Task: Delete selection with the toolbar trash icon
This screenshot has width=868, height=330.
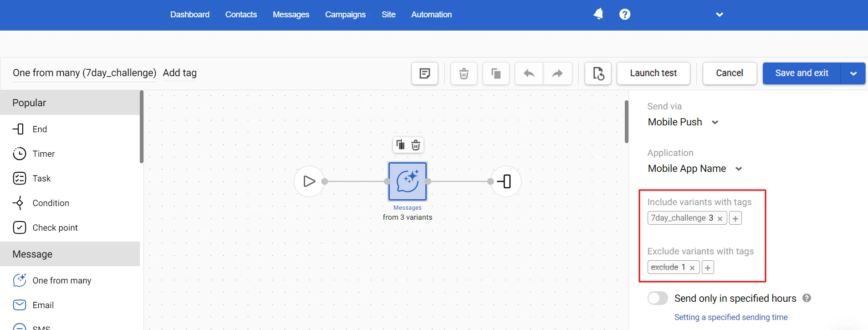Action: pyautogui.click(x=464, y=73)
